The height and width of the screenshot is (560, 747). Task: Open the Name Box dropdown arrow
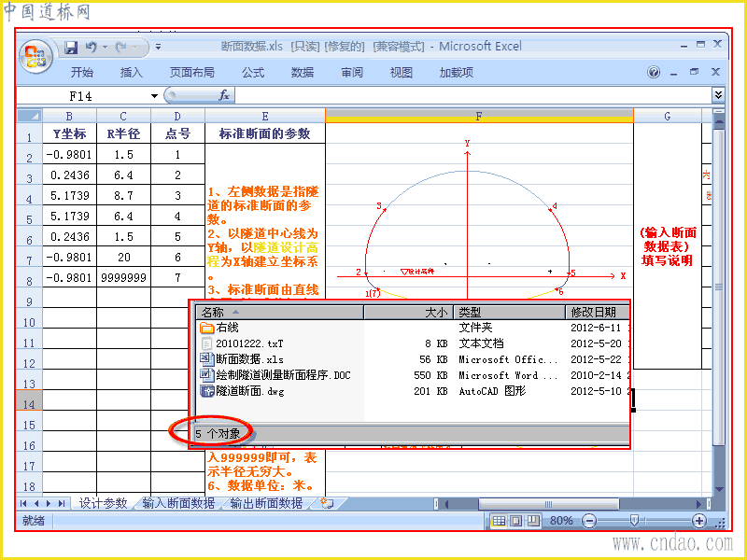click(154, 96)
